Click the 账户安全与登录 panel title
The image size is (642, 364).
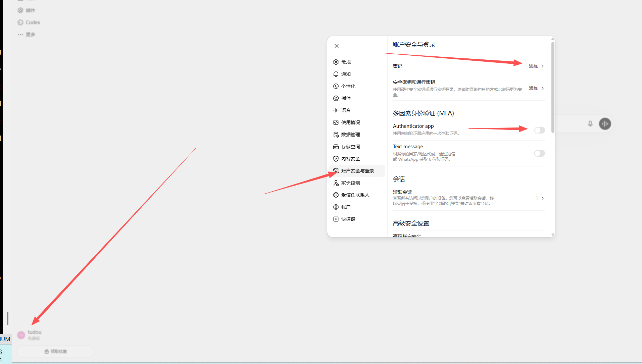pos(414,45)
